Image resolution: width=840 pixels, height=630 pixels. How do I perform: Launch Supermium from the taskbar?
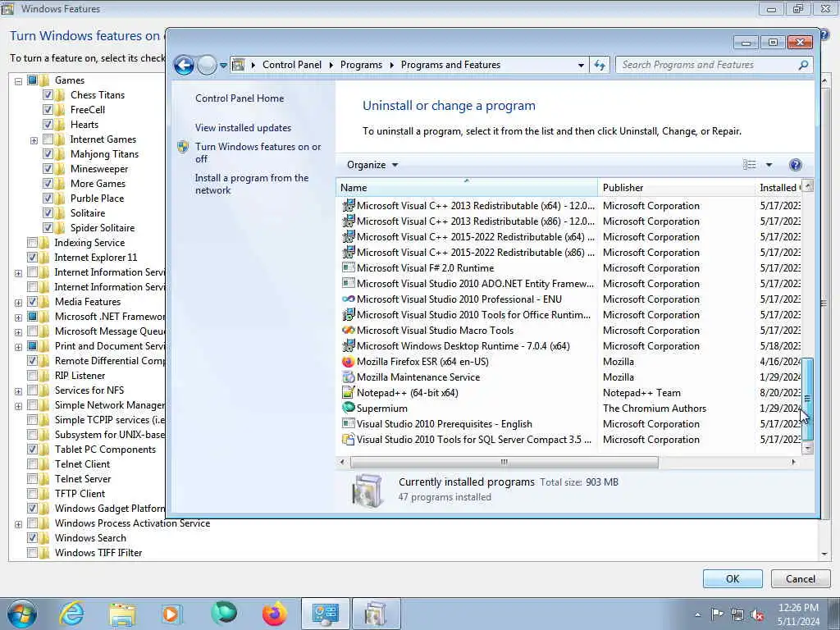(x=224, y=614)
